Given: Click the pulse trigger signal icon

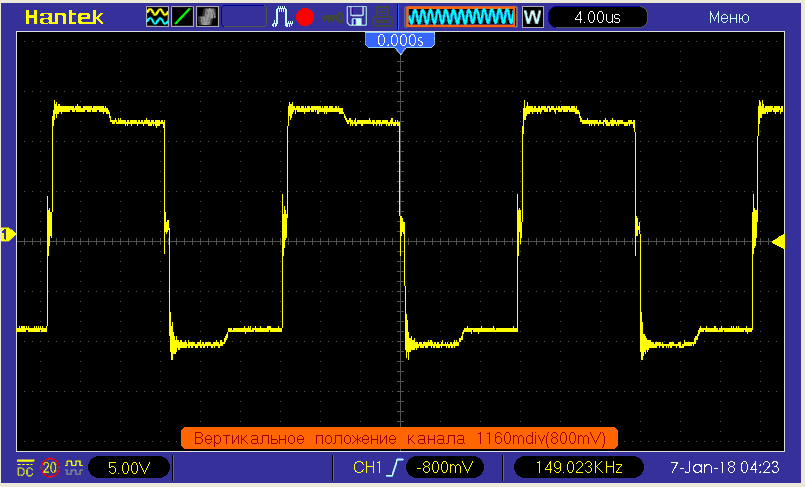Looking at the screenshot, I should [283, 17].
